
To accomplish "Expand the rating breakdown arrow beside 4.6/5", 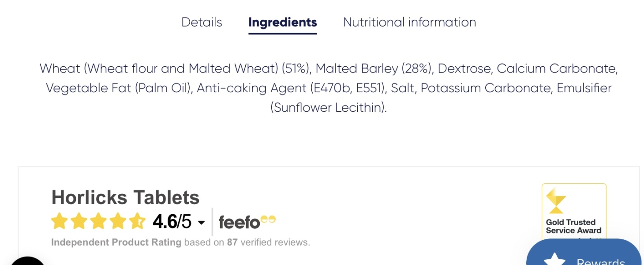I will 202,223.
